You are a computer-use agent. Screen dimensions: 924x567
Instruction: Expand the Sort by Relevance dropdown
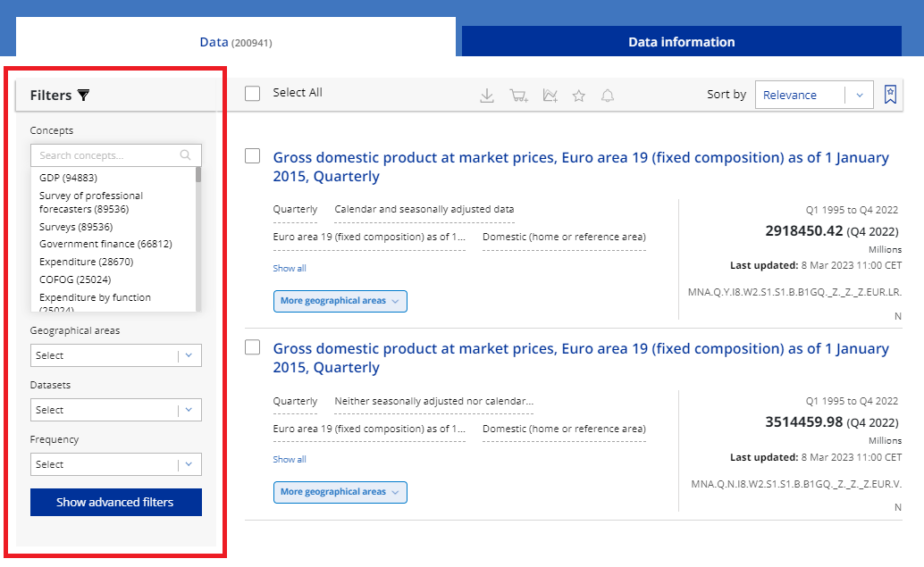[813, 96]
